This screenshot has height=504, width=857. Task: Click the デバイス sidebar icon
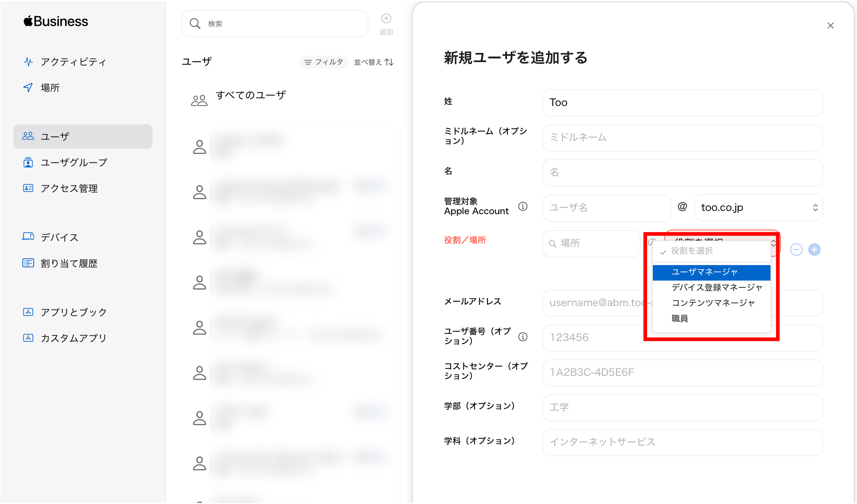(28, 237)
